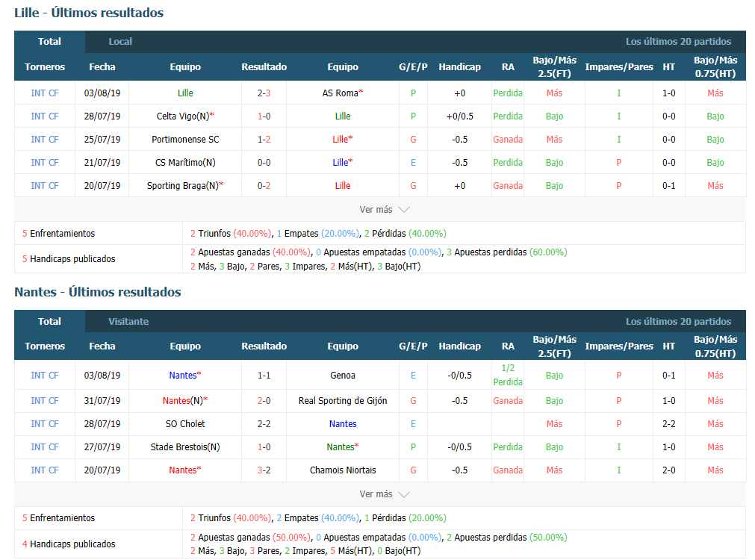Open the CS Marítimo(N) team link
Screen dimensions: 755x560
[185, 162]
